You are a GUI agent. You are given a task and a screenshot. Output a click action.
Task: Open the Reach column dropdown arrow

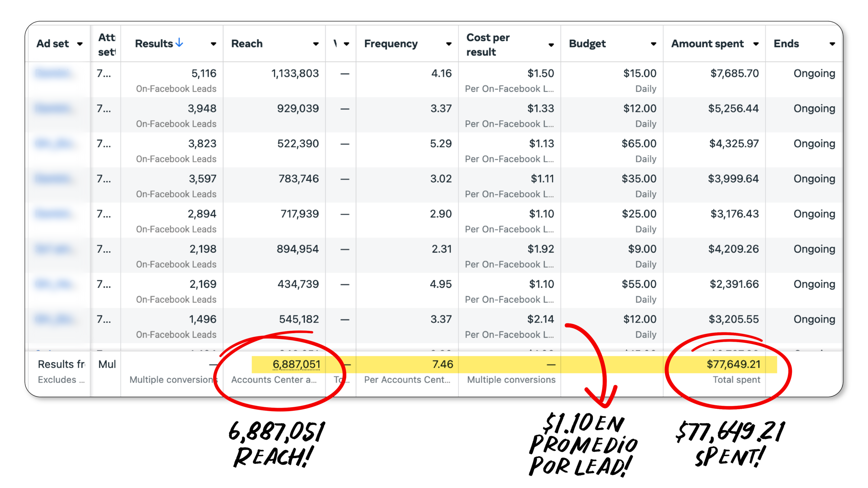point(316,44)
